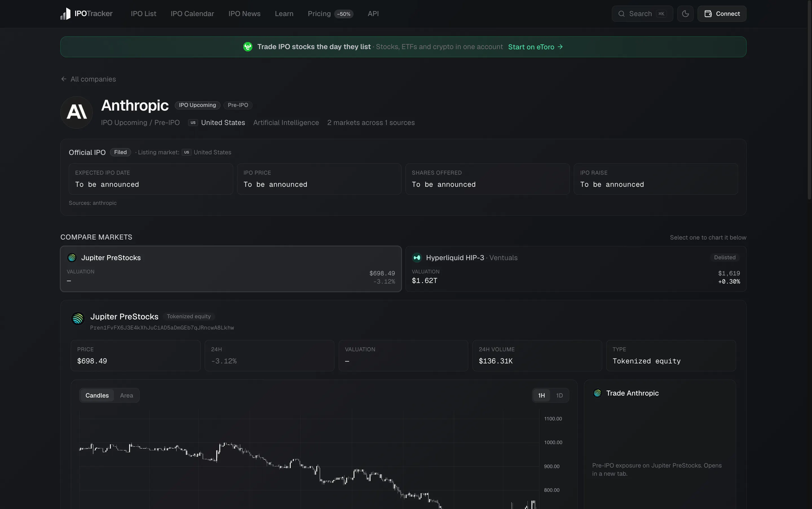Click the $1.62T valuation on Hyperliquid card
Screen dimensions: 812x509
[x=425, y=281]
